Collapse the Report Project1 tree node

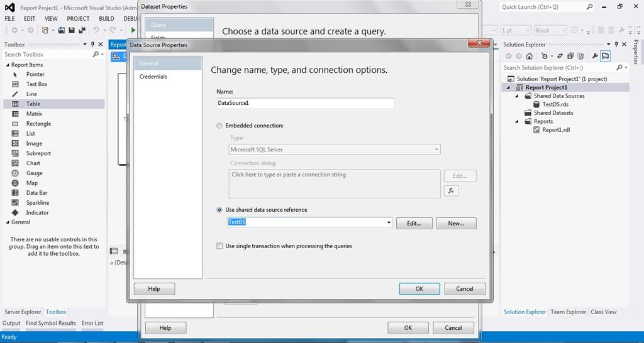point(508,87)
